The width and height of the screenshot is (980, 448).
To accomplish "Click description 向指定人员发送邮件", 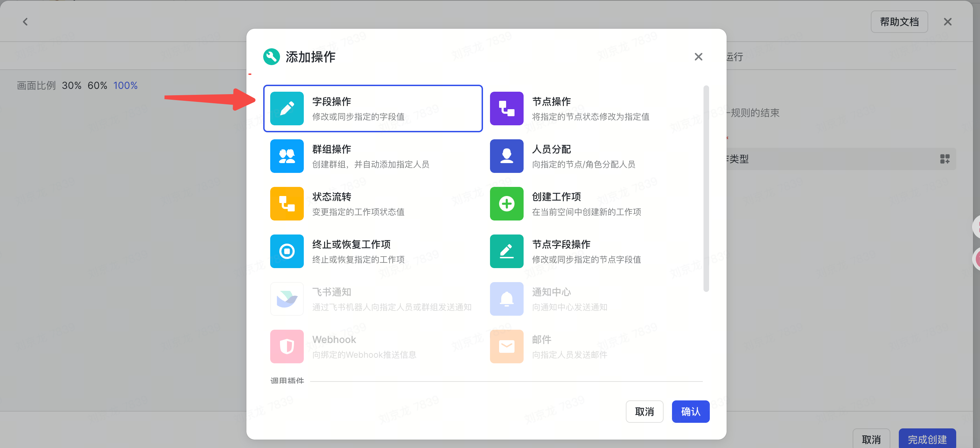I will coord(569,355).
